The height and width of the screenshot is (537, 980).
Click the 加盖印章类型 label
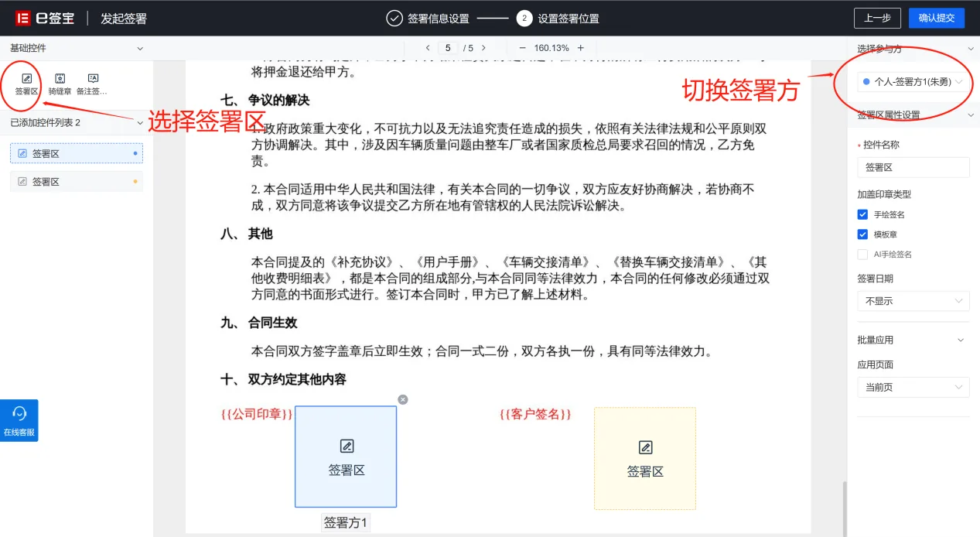point(884,194)
